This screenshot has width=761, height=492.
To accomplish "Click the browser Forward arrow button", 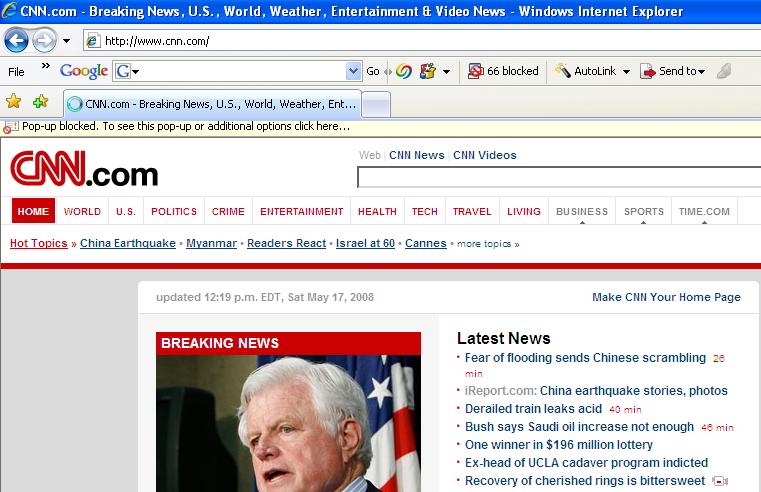I will coord(44,41).
